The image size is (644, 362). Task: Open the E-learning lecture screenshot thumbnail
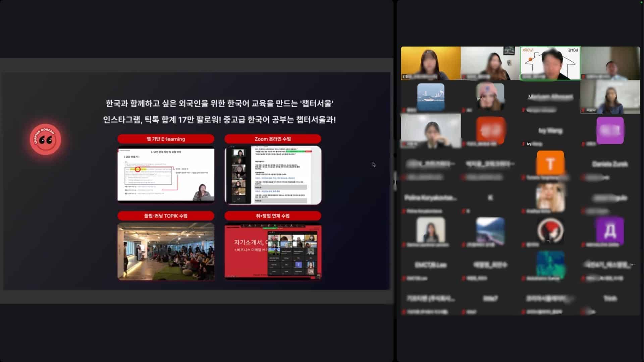tap(166, 175)
